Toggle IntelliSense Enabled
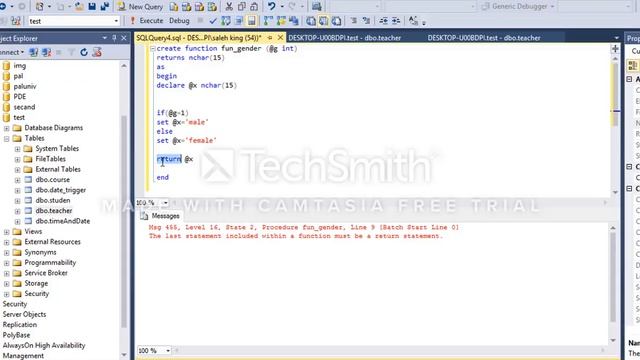 coord(251,20)
